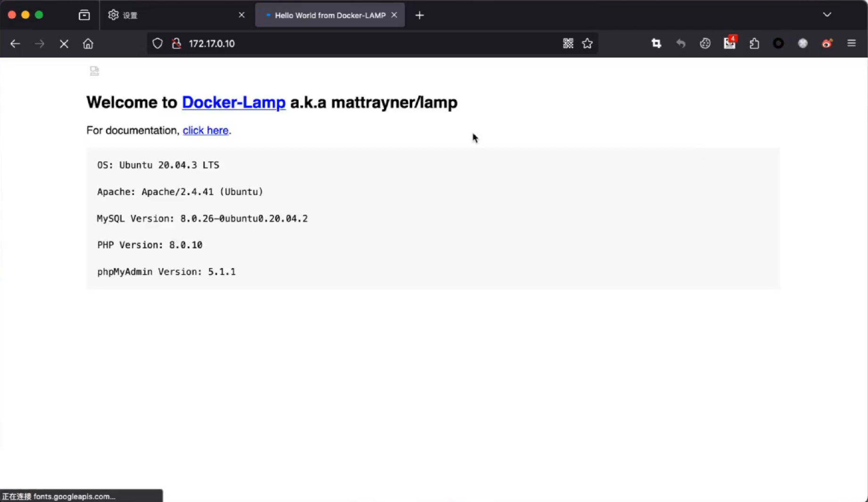Bookmark this page with the star
Screen dimensions: 868x502
coord(587,43)
